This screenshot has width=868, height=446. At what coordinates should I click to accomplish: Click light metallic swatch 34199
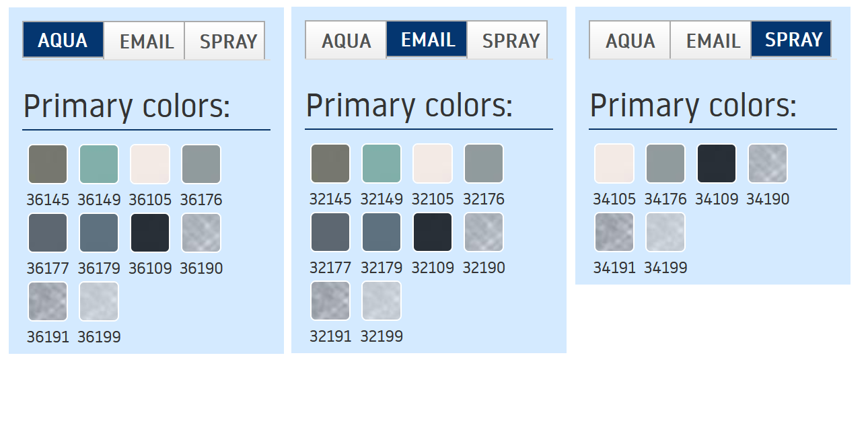665,232
